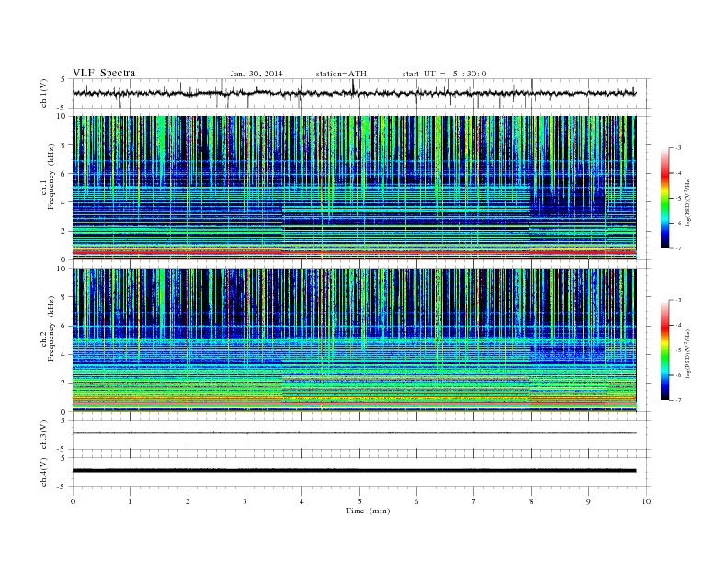The image size is (728, 563).
Task: Click the "ch.1(V)" y-axis label
Action: tap(44, 93)
